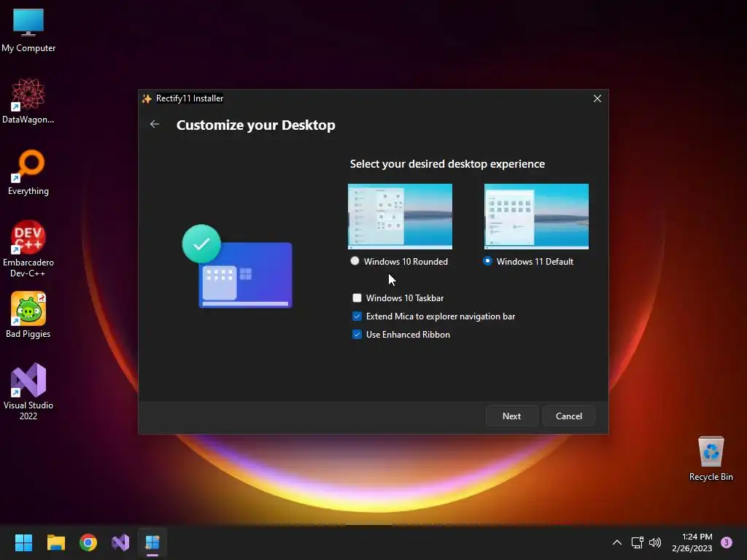
Task: Launch Google Chrome from the taskbar
Action: (x=88, y=542)
